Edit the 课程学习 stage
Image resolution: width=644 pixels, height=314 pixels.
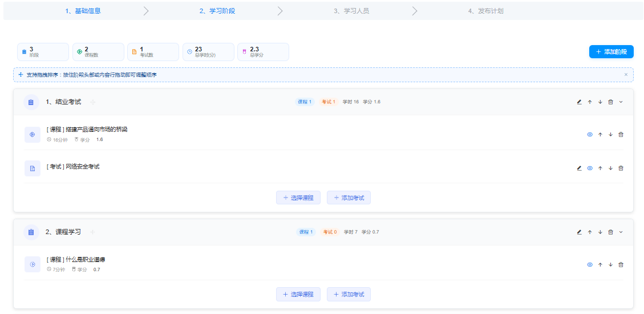click(x=579, y=232)
